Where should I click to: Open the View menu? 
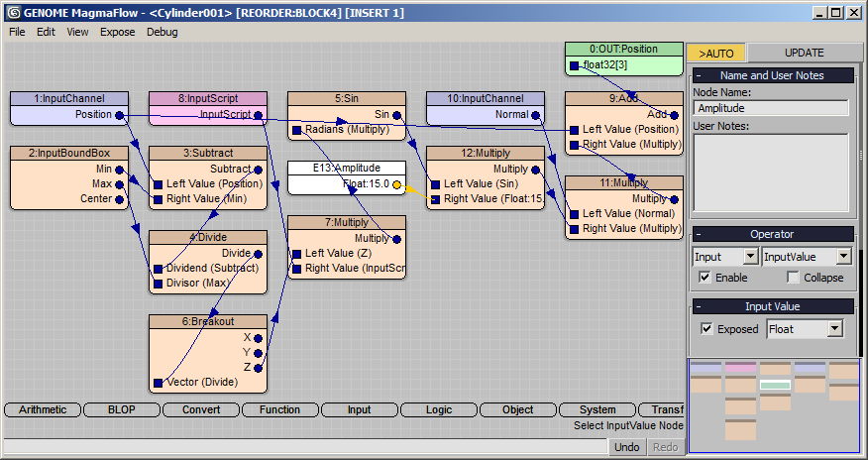coord(77,32)
